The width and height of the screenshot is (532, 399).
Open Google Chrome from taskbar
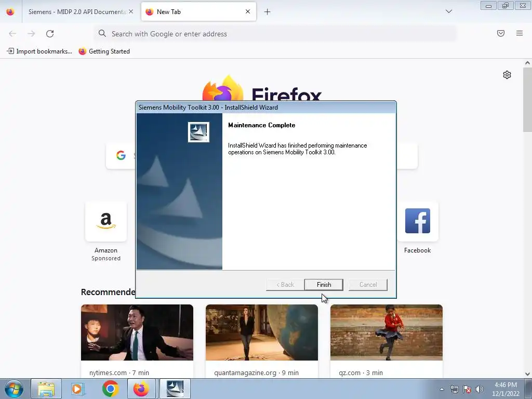point(110,389)
